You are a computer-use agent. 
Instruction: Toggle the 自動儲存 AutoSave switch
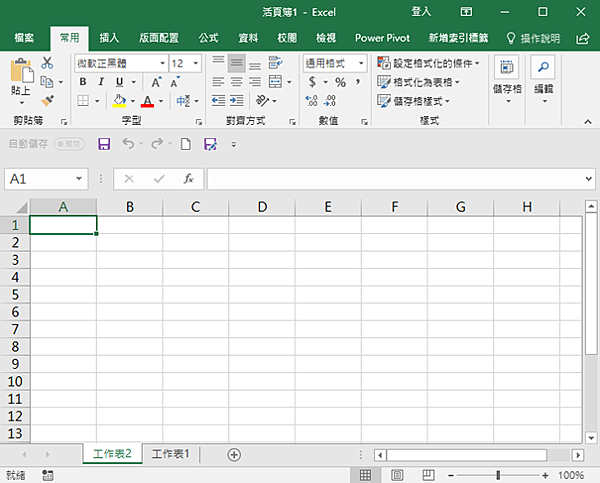69,144
